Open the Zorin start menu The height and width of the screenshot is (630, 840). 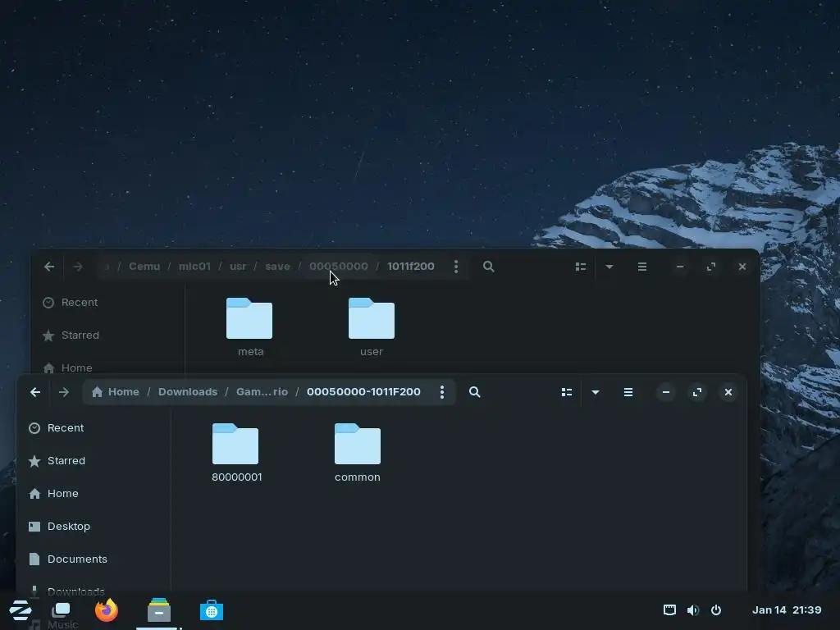pos(21,610)
